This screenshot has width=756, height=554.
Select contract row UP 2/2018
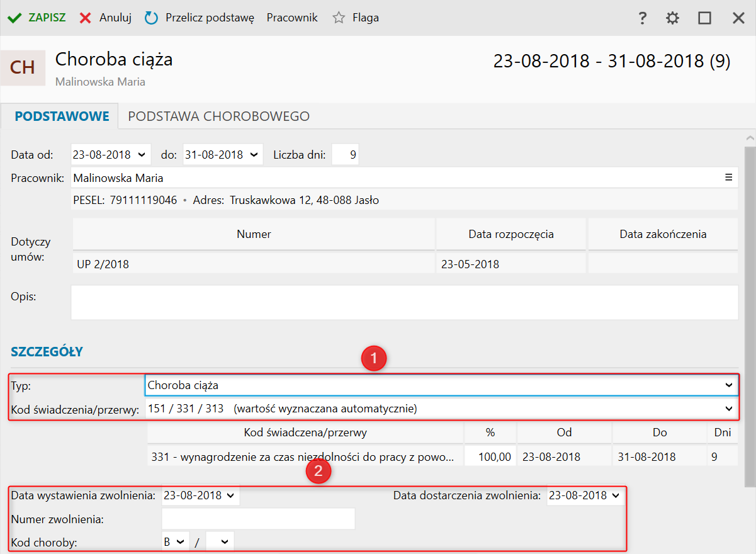click(254, 264)
